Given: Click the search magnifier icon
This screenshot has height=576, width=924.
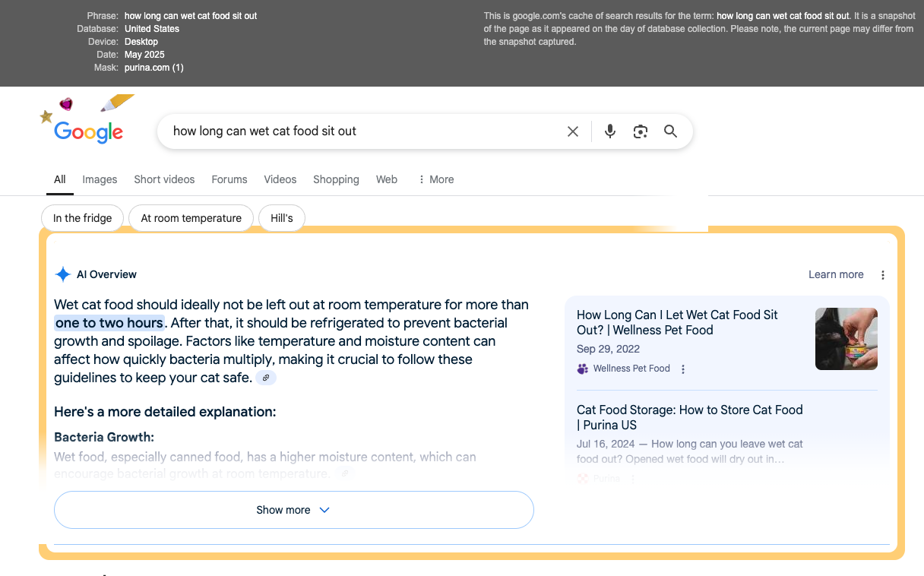Looking at the screenshot, I should coord(670,131).
